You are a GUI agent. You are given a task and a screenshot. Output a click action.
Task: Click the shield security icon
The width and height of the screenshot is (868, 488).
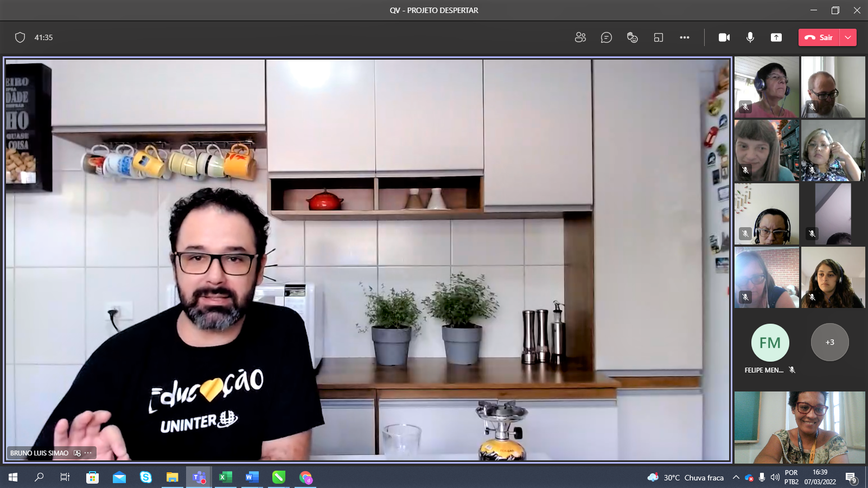point(20,37)
